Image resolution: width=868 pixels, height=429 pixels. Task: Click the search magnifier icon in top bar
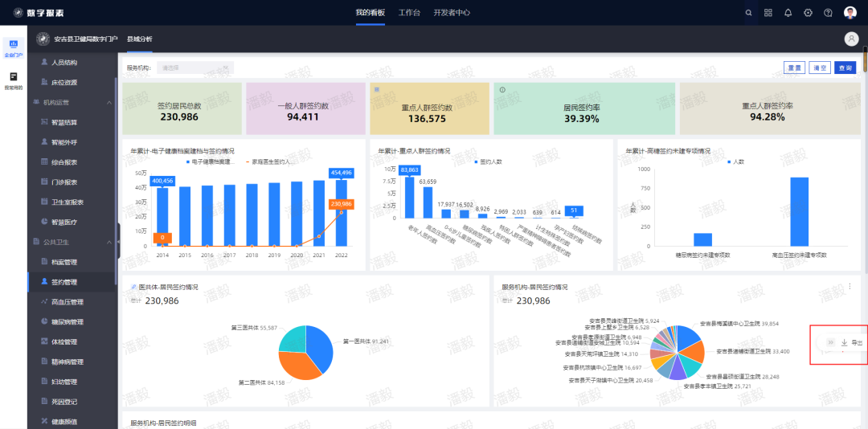point(749,13)
